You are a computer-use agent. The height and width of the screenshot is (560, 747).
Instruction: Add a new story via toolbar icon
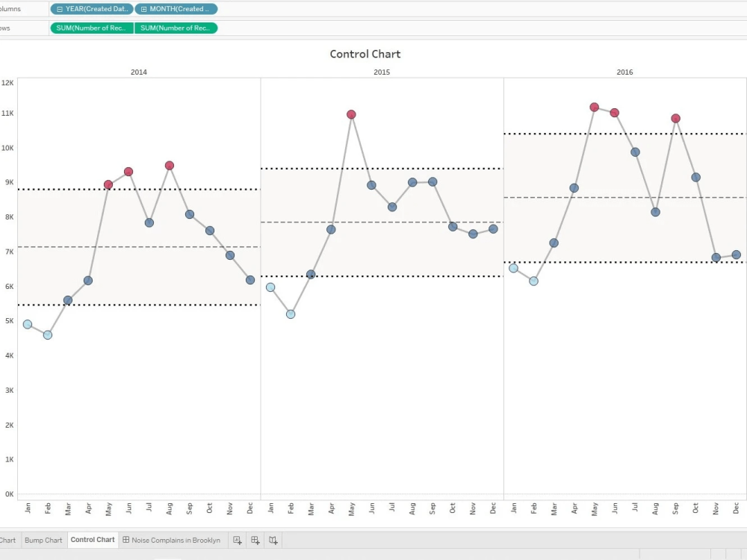[x=273, y=539]
